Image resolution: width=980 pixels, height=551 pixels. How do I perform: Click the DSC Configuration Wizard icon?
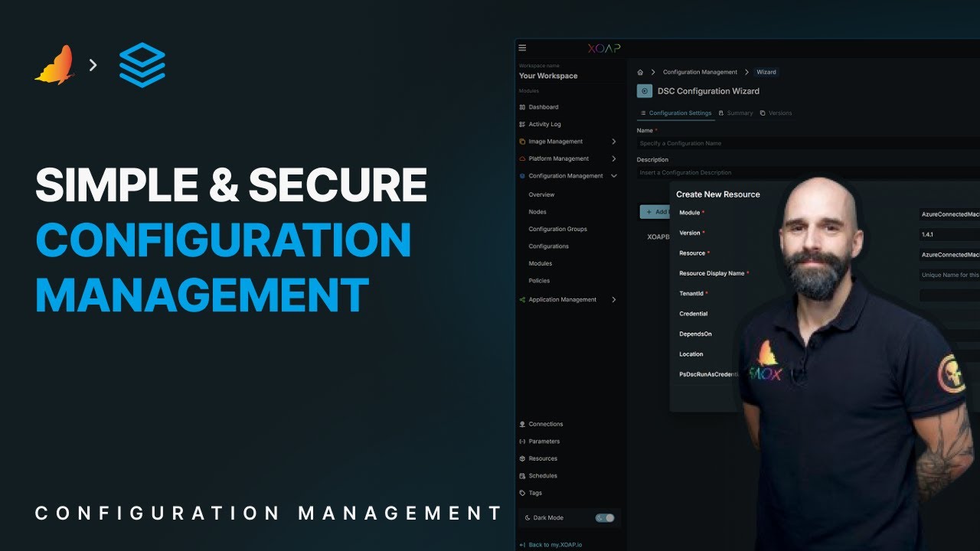[644, 91]
